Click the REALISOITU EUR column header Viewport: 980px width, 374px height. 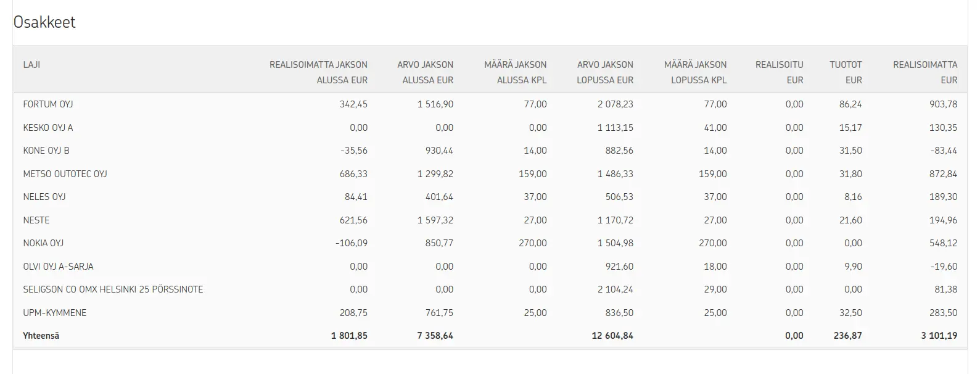click(x=779, y=72)
